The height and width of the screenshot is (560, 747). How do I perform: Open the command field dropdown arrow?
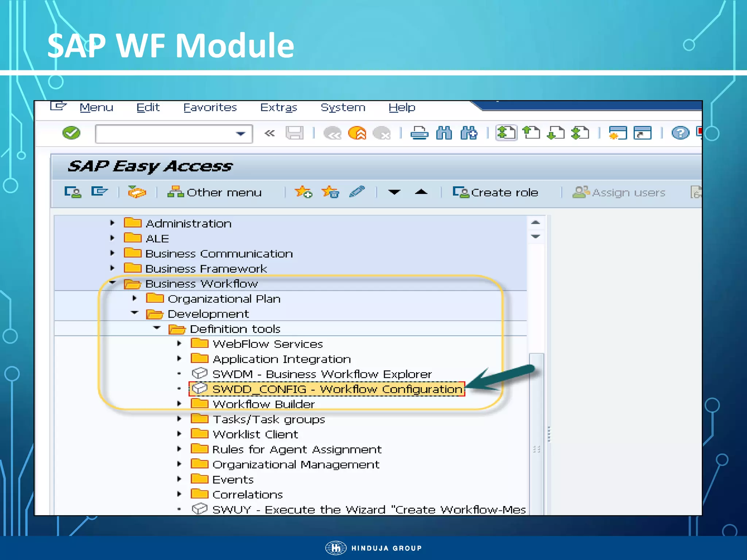240,134
